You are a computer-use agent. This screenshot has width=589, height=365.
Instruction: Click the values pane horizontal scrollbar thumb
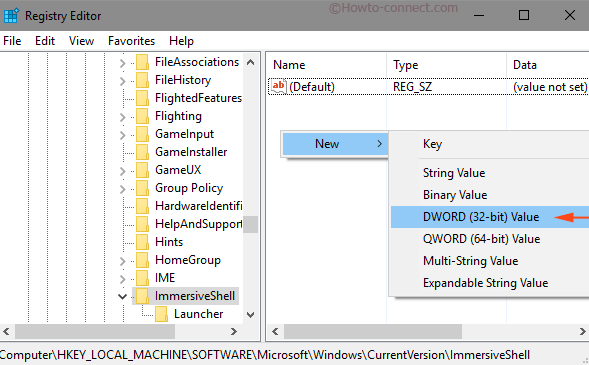pyautogui.click(x=373, y=332)
